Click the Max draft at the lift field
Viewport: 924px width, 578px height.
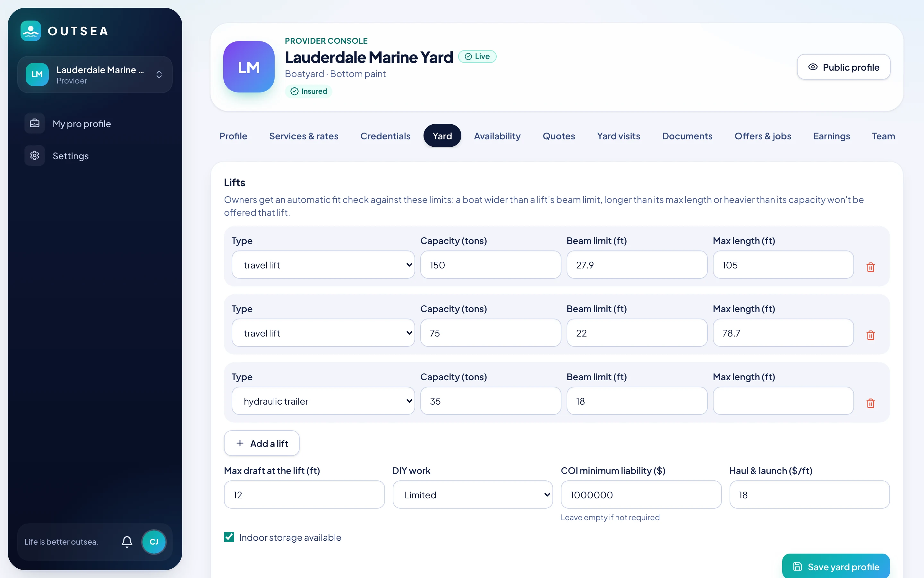click(x=304, y=495)
